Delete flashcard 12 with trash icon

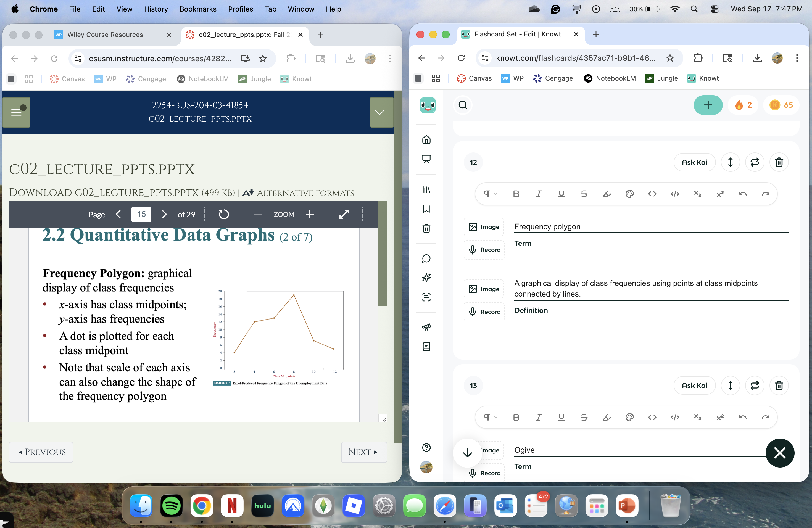[779, 162]
